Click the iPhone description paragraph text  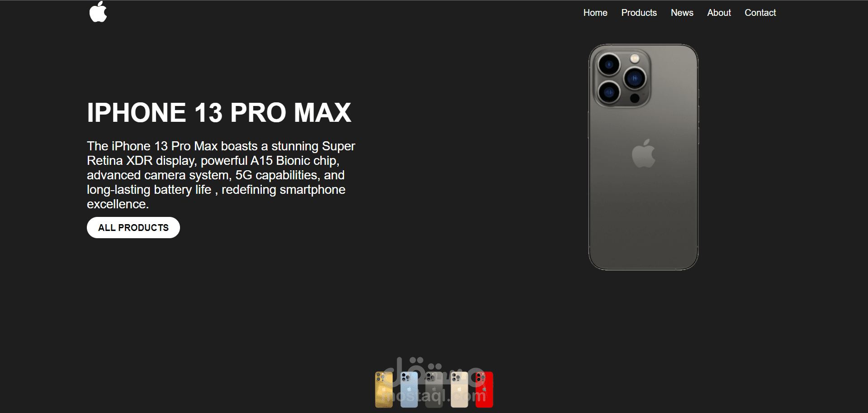pos(221,175)
